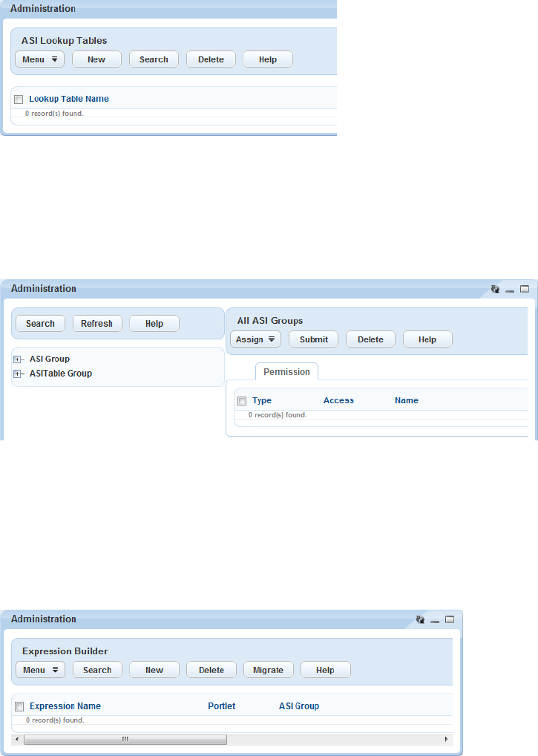Expand the ASI Group tree node

tap(17, 359)
